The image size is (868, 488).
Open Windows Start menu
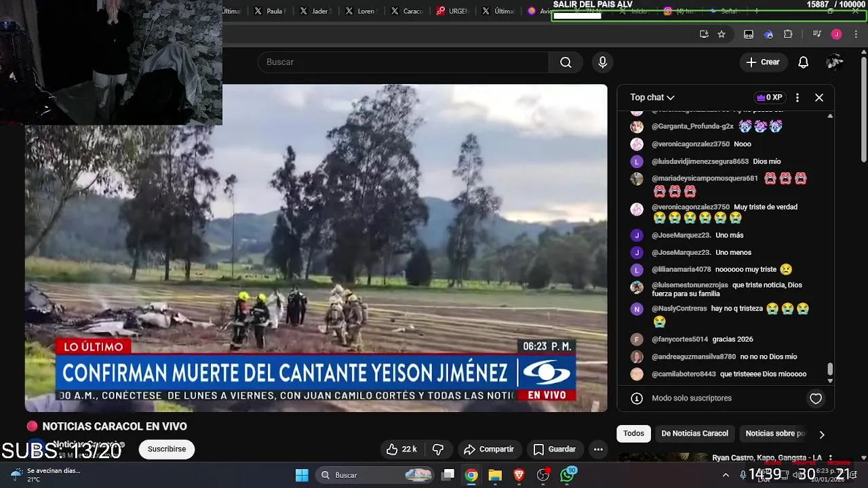pos(302,475)
